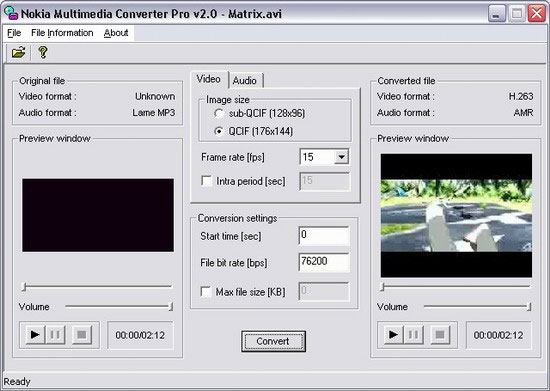The width and height of the screenshot is (550, 391).
Task: Minimize the converter window
Action: [496, 14]
